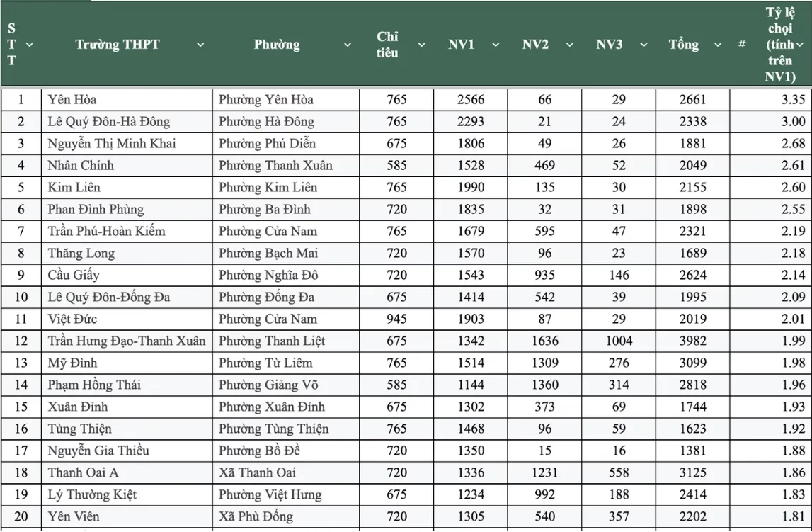The width and height of the screenshot is (812, 532).
Task: Click the Việt Đức school name cell
Action: pos(72,319)
